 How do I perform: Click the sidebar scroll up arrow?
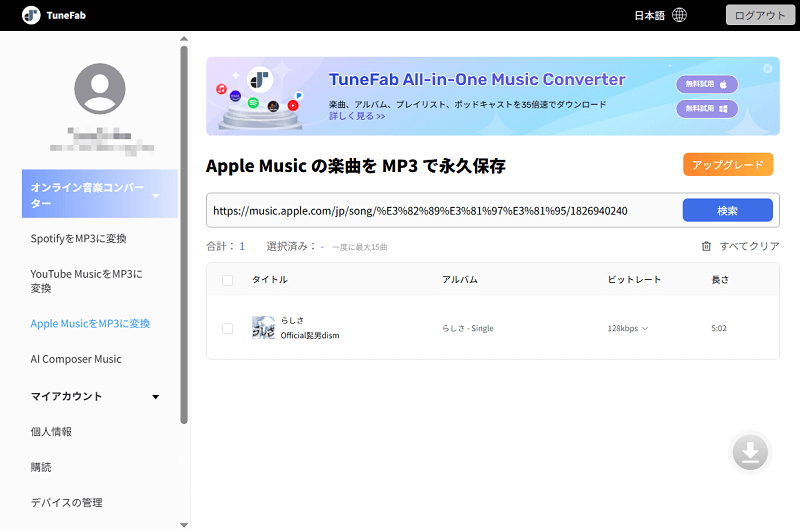[x=184, y=39]
